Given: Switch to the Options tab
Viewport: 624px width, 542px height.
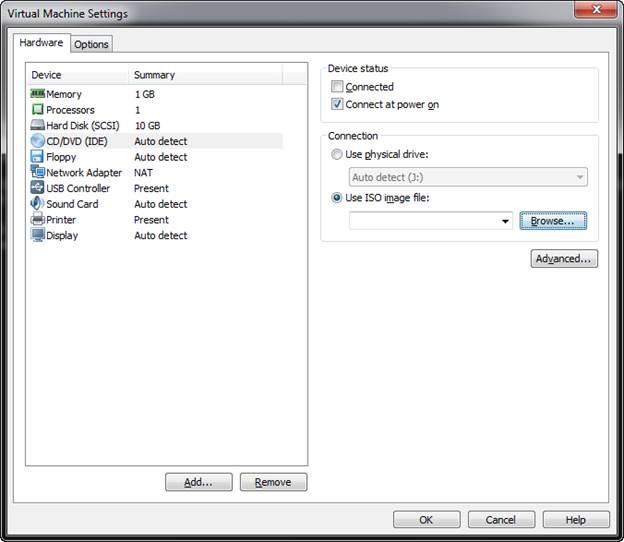Looking at the screenshot, I should pos(91,44).
